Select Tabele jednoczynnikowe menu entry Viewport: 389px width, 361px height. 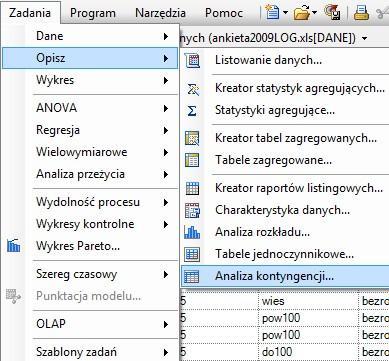(285, 254)
